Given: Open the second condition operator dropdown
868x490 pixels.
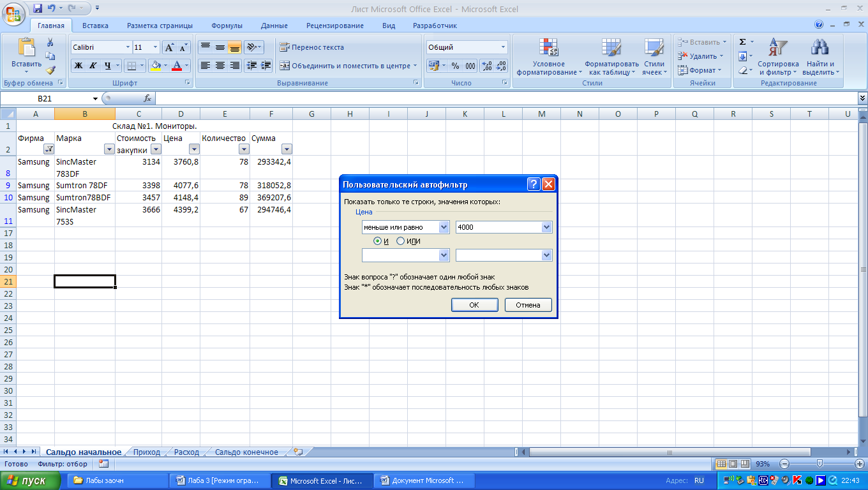Looking at the screenshot, I should point(444,255).
